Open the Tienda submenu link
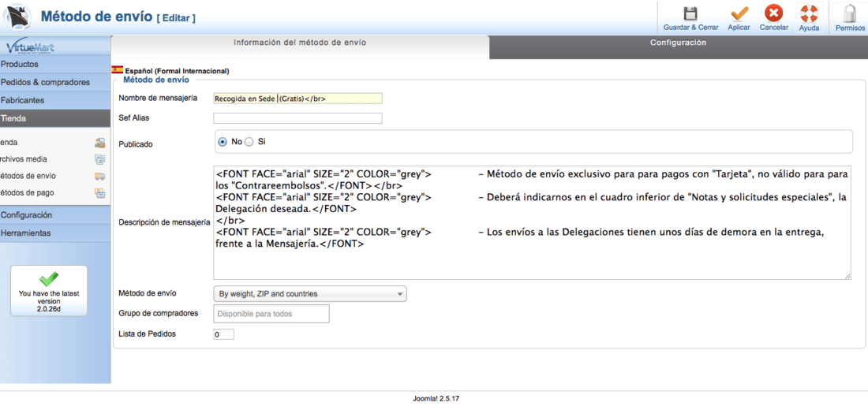The height and width of the screenshot is (410, 868). click(9, 143)
